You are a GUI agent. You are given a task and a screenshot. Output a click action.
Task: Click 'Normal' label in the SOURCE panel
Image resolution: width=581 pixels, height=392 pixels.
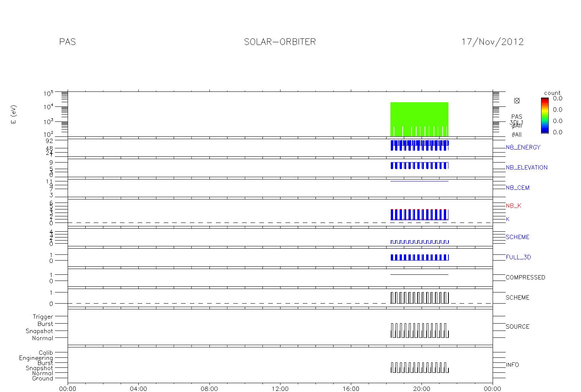pos(43,338)
